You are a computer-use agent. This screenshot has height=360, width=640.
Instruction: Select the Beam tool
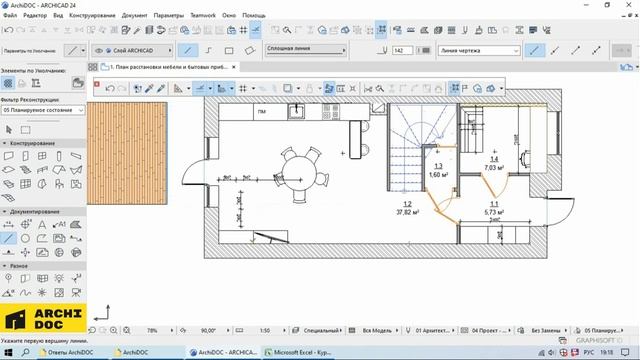[x=76, y=156]
